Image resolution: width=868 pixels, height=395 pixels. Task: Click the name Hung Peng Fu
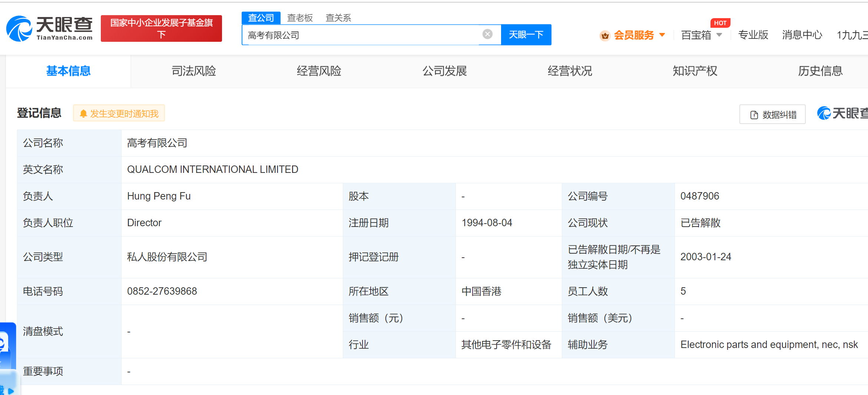159,196
